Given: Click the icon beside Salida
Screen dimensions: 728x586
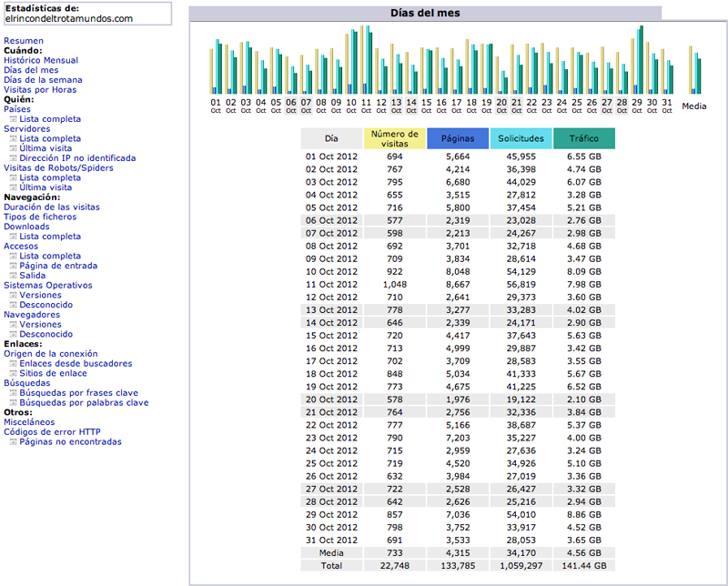Looking at the screenshot, I should coord(14,276).
